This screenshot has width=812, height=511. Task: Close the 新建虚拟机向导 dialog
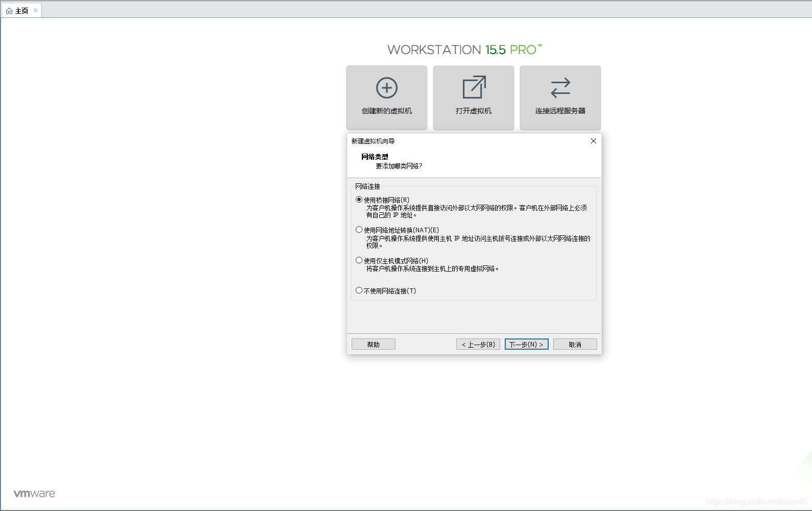(x=594, y=141)
